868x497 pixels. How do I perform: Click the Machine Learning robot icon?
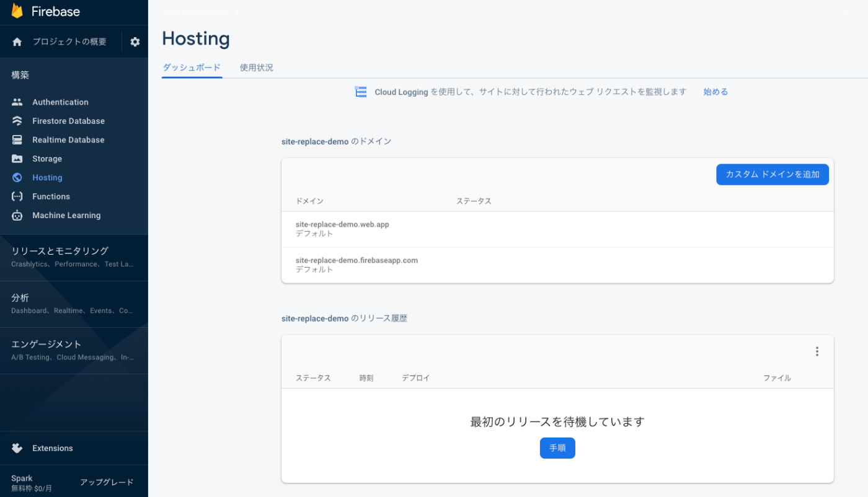point(17,216)
